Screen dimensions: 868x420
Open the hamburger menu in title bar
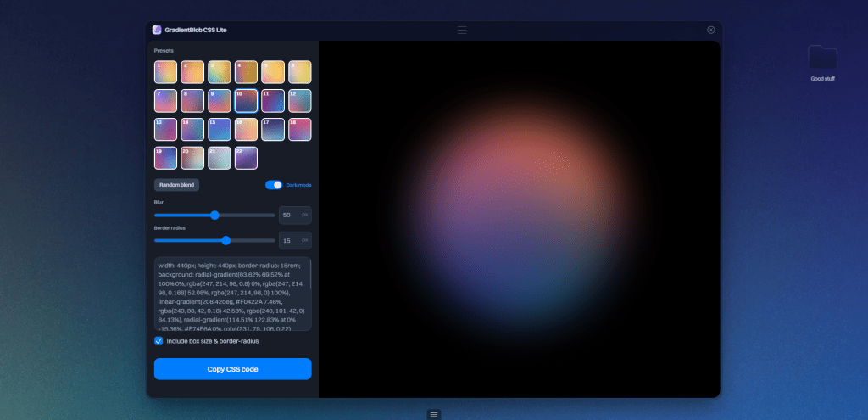point(462,30)
